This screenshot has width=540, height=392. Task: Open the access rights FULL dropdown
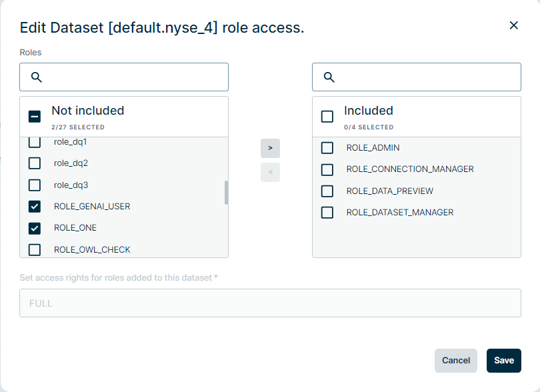pos(270,303)
